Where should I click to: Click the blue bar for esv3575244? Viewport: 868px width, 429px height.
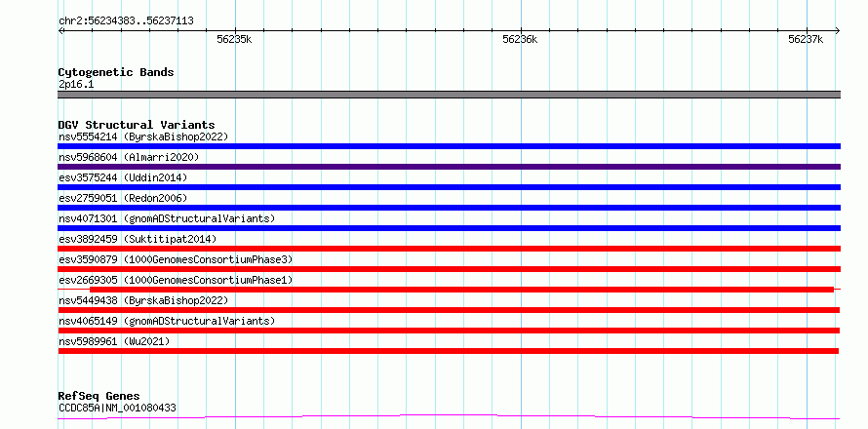(449, 187)
